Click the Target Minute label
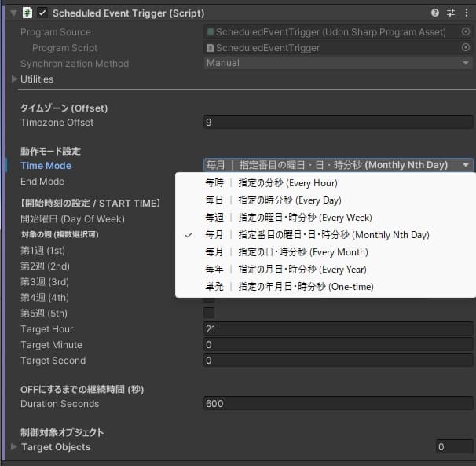Screen dimensions: 476x466 tap(51, 345)
